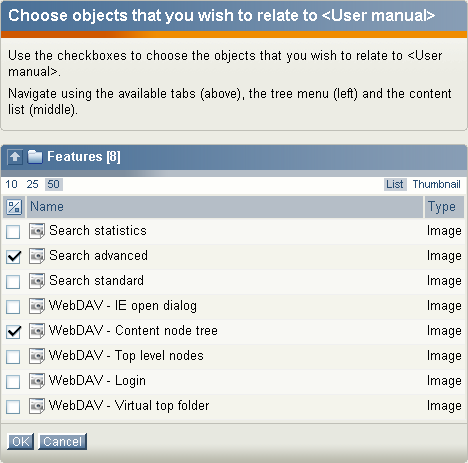The image size is (468, 463).
Task: Check the WebDAV - Top level nodes checkbox
Action: point(13,357)
